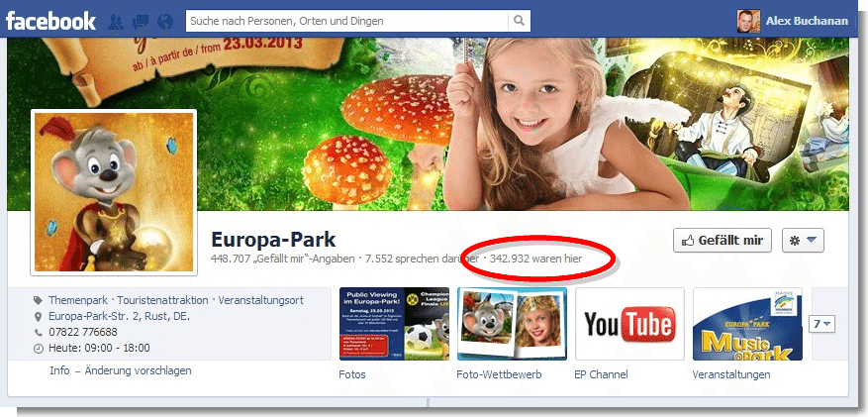Click the clock icon beside opening hours

[39, 349]
